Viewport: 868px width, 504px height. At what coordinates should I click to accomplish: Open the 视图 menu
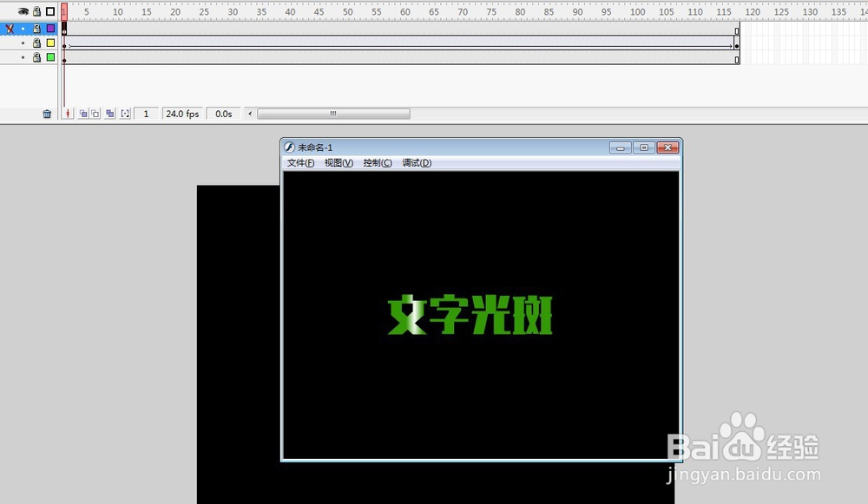[337, 162]
